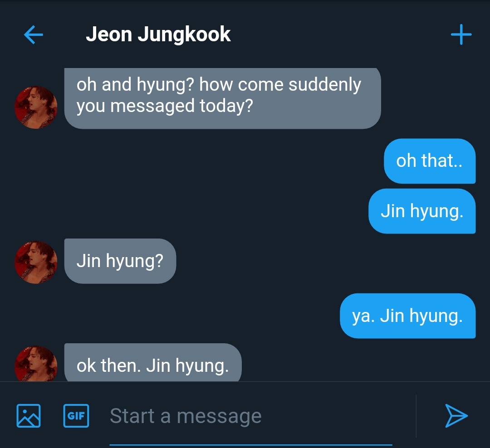Screen dimensions: 490x448
Task: Tap 'Jungkook' in the header name
Action: [184, 34]
